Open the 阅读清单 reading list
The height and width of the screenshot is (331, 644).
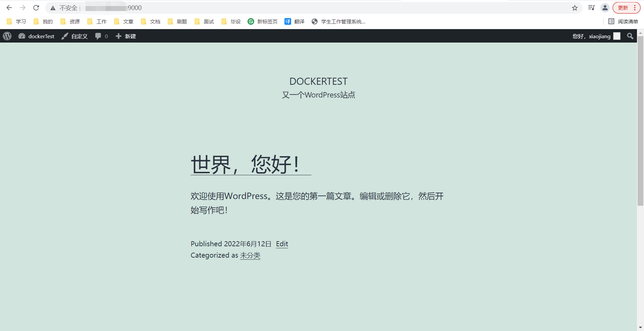coord(623,21)
